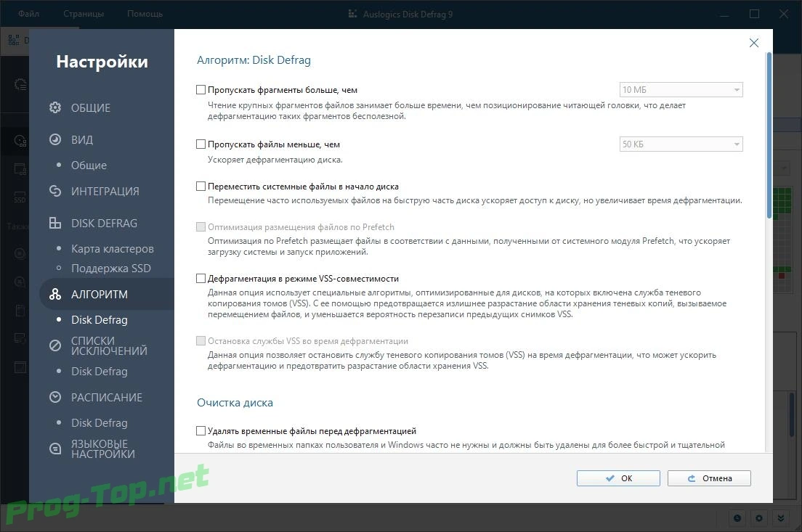Close the settings dialog with the X
The image size is (802, 532).
coord(754,43)
